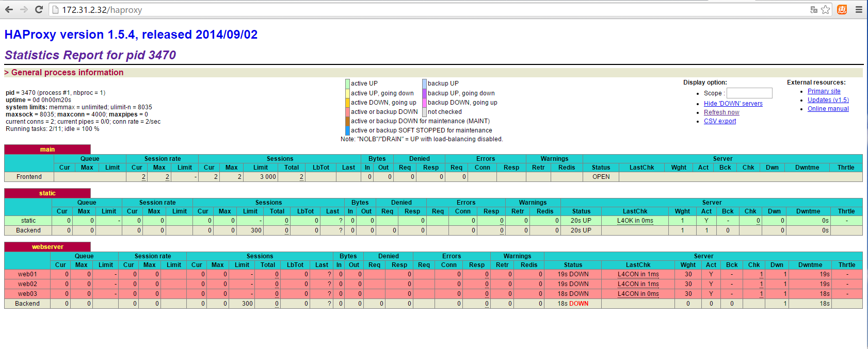868x349 pixels.
Task: Click the purple 'backup UP, going down' swatch
Action: 424,93
